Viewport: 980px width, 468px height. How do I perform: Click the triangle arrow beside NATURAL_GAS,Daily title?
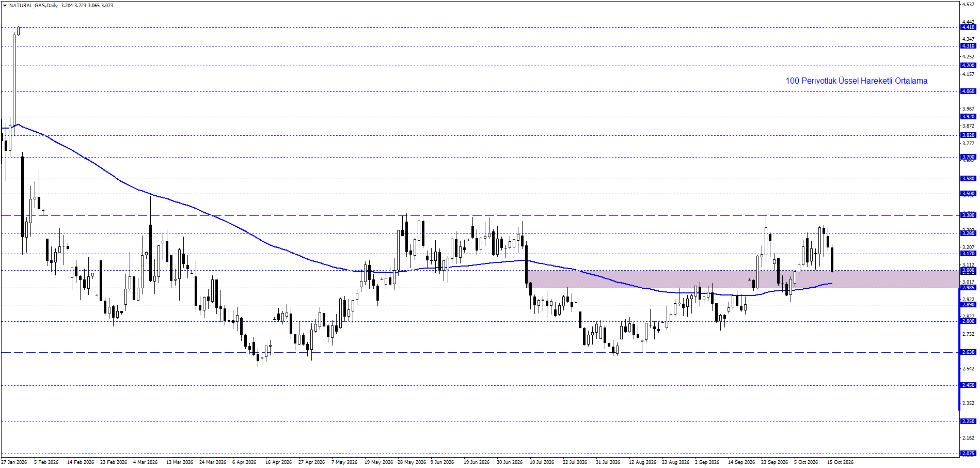[5, 6]
